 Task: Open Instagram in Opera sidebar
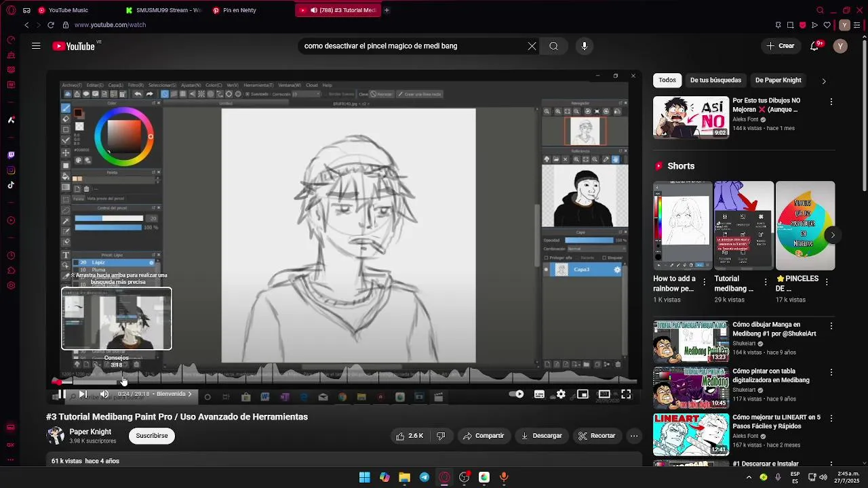(11, 170)
